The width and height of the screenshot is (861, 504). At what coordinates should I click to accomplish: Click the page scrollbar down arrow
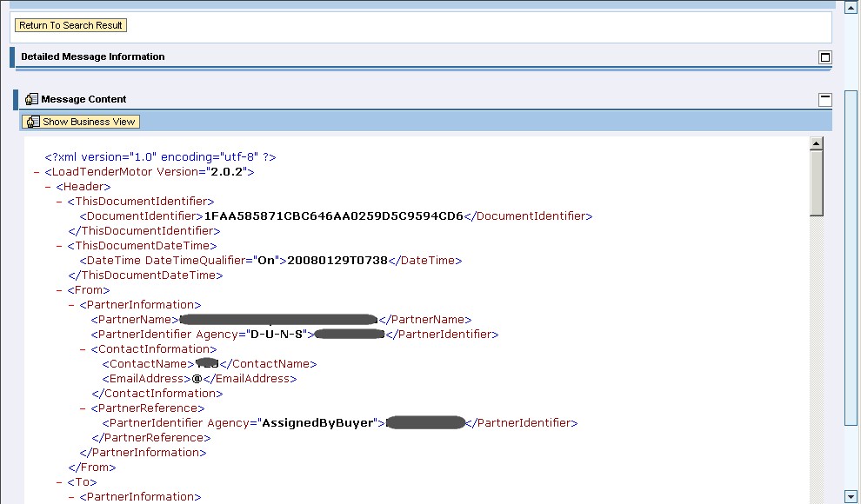tap(851, 496)
